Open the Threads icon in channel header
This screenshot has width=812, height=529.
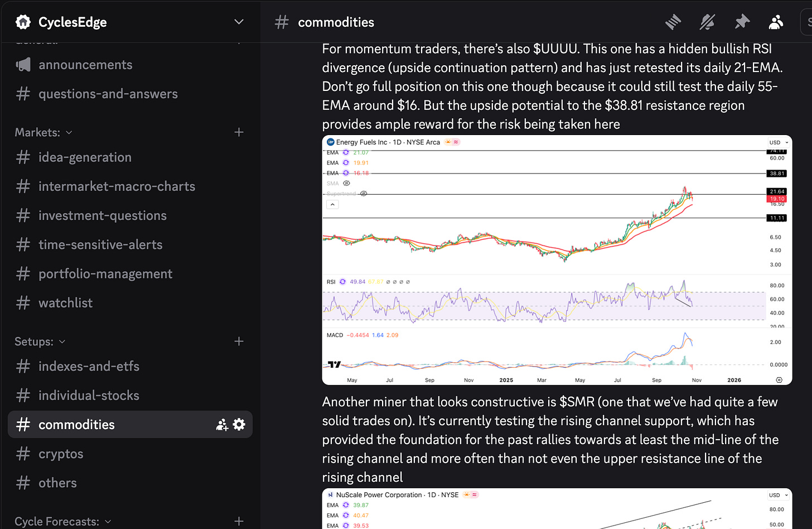point(673,22)
